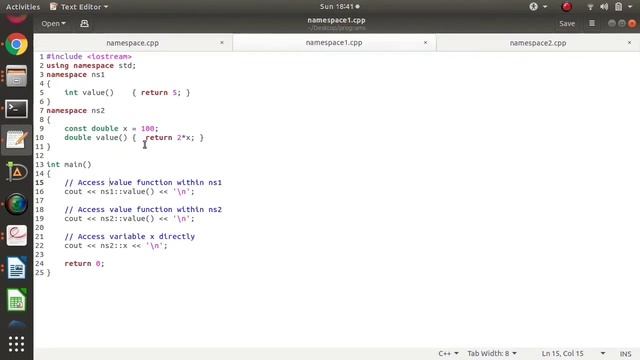Click comment 'Access value function within ns2'
This screenshot has width=640, height=360.
click(143, 209)
